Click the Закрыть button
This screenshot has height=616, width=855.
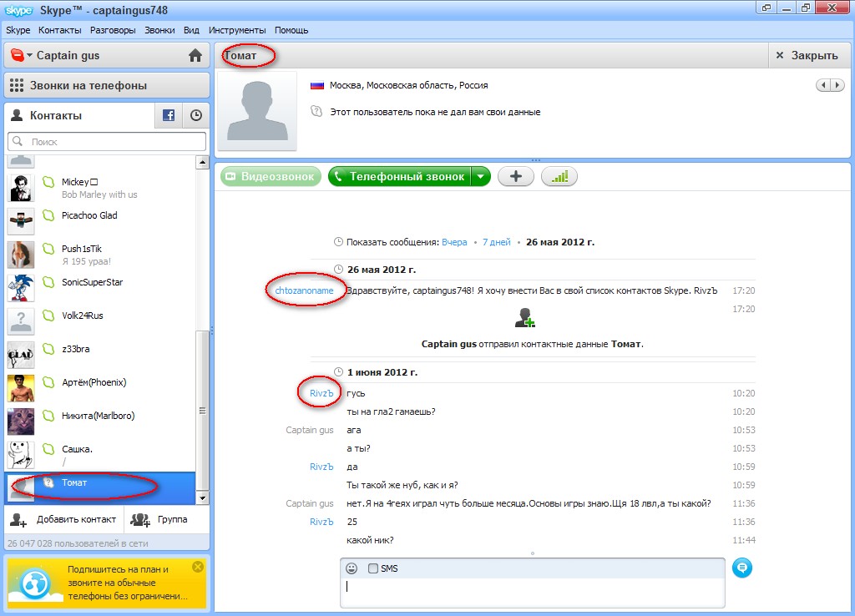[x=806, y=56]
